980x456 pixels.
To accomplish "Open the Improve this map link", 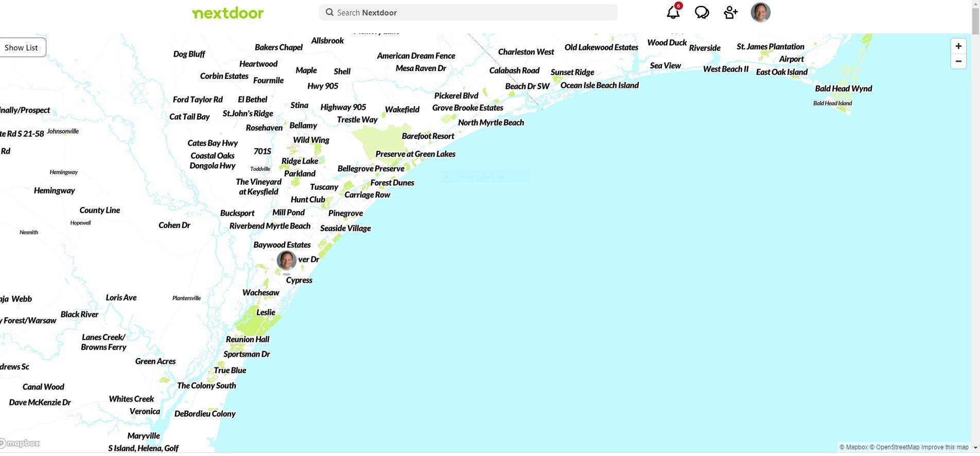I will point(944,447).
